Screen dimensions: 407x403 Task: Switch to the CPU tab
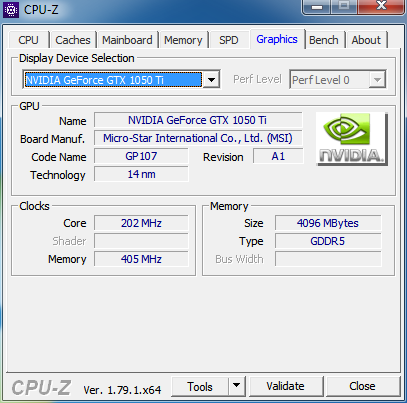coord(28,40)
